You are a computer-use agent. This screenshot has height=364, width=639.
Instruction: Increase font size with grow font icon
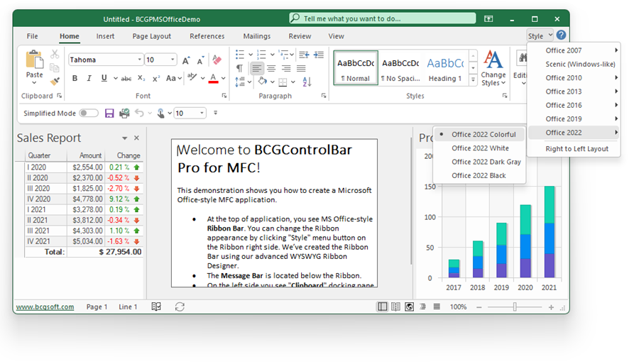(186, 61)
